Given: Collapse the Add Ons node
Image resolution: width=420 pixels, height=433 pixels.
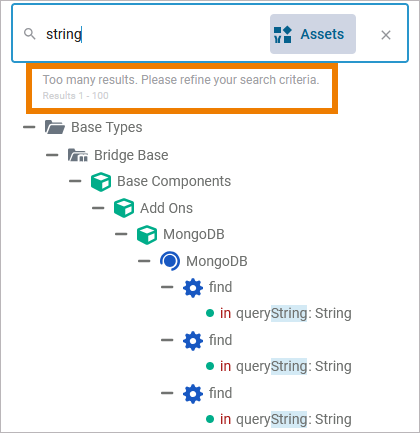Looking at the screenshot, I should (98, 208).
